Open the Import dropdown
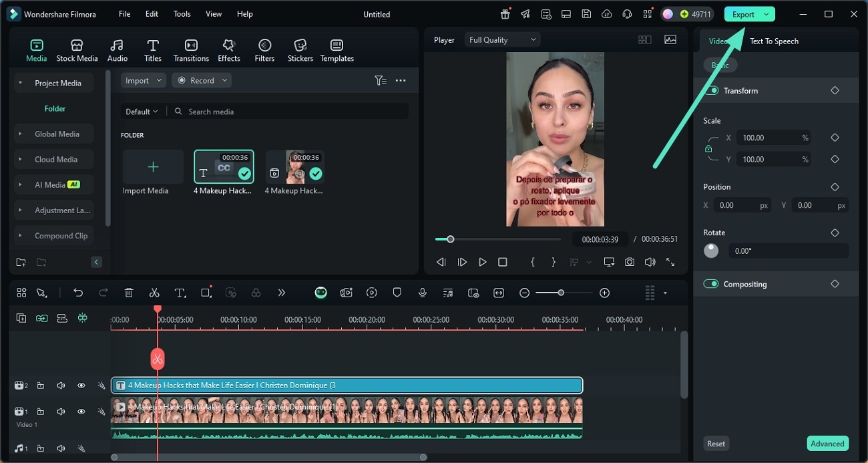The height and width of the screenshot is (463, 868). click(x=144, y=80)
